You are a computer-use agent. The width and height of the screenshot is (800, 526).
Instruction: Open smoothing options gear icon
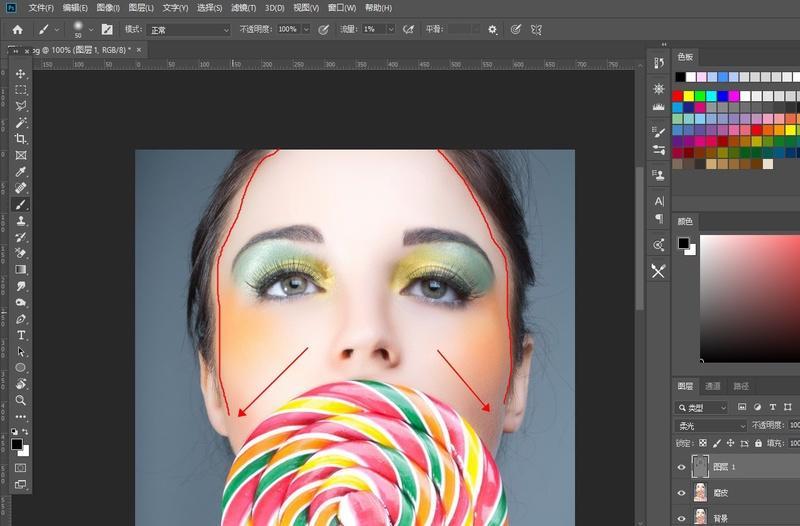tap(492, 30)
